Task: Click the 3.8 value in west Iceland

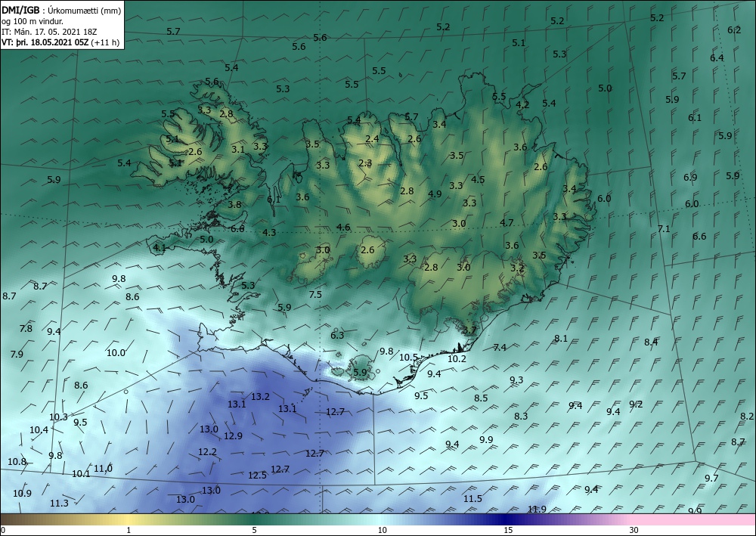Action: (x=234, y=204)
